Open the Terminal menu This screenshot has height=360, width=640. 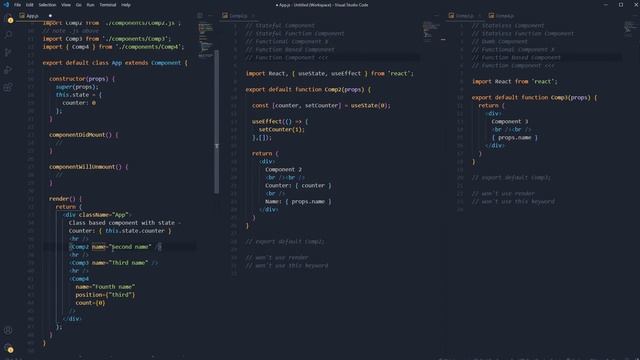coord(108,5)
